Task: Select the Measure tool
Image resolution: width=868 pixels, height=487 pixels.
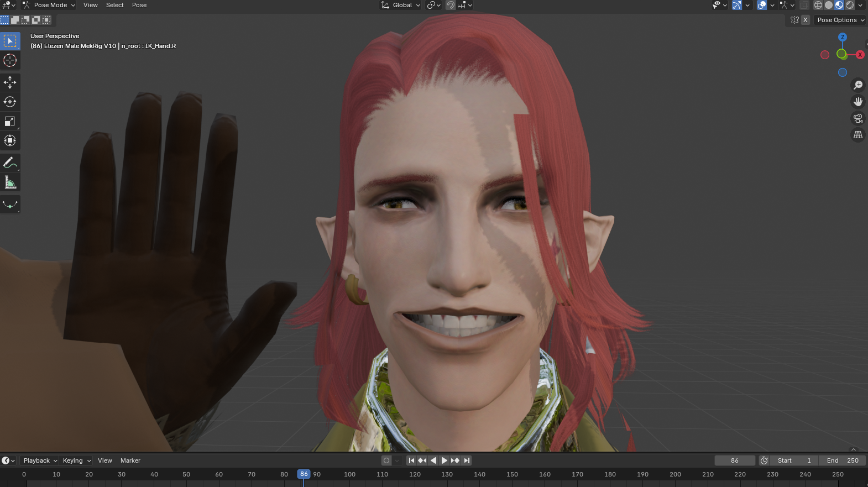Action: pyautogui.click(x=10, y=182)
